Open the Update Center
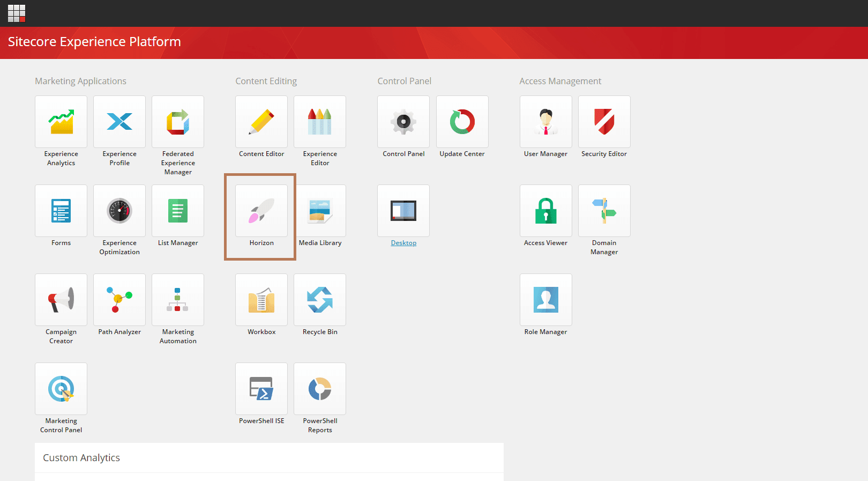The height and width of the screenshot is (481, 868). [x=462, y=122]
